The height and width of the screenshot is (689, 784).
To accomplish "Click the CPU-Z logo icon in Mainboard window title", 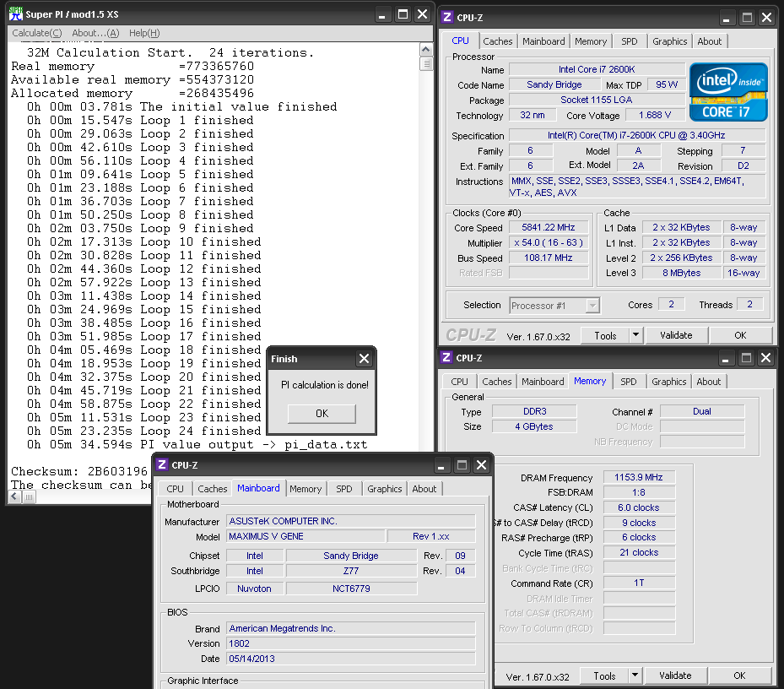I will pos(161,465).
